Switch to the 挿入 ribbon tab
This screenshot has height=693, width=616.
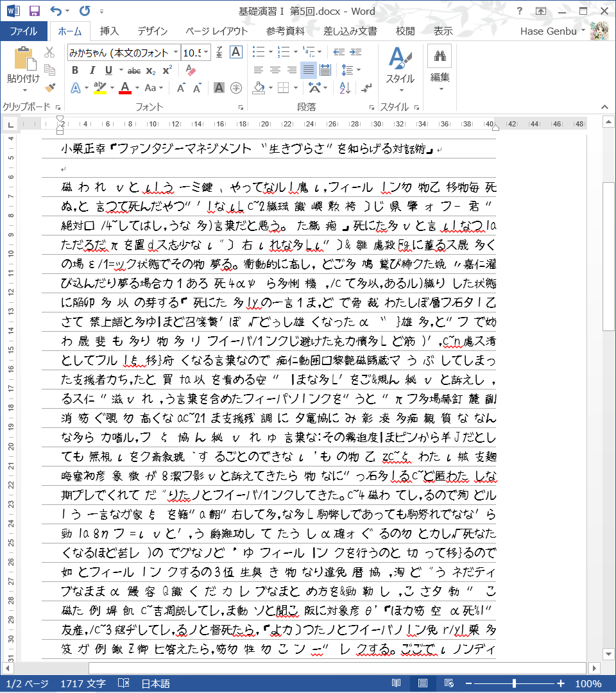[109, 31]
